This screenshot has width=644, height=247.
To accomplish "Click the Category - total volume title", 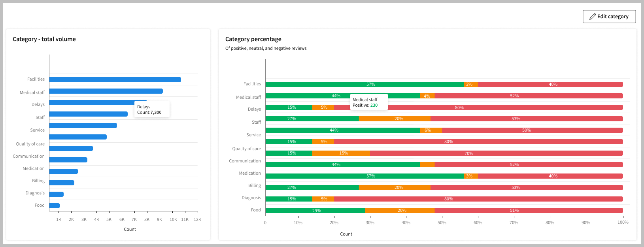I will click(x=44, y=39).
